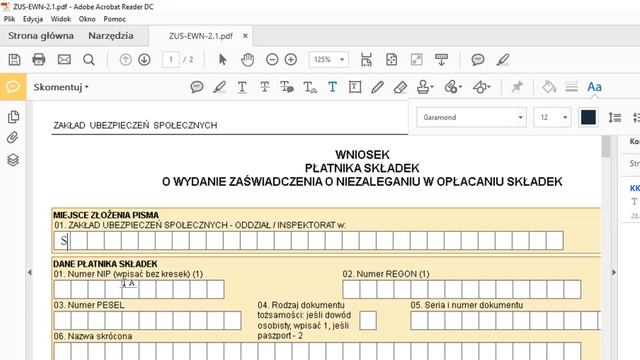Open the page thumbnails panel

pos(13,117)
